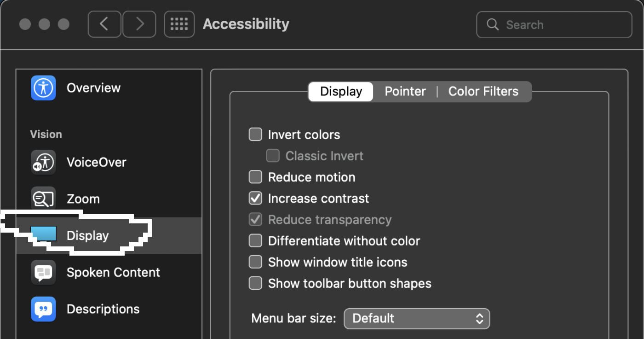Click the Overview accessibility icon

pos(43,88)
